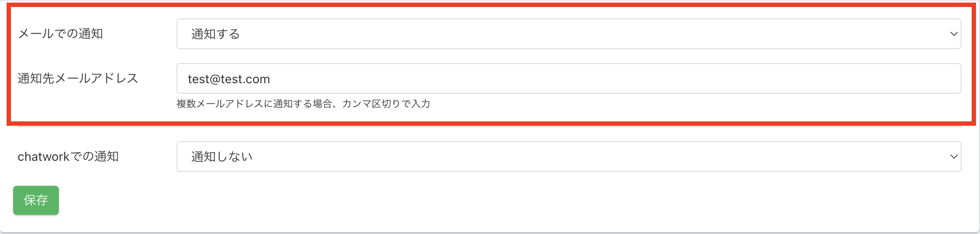This screenshot has height=234, width=980.
Task: Click the 通知先メールアドレス label text
Action: (x=78, y=78)
